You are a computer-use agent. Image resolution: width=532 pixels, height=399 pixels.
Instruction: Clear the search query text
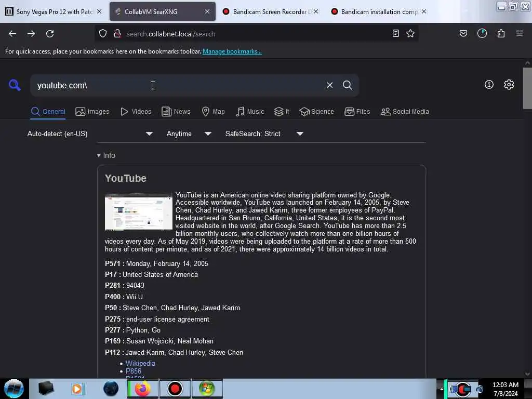coord(329,85)
